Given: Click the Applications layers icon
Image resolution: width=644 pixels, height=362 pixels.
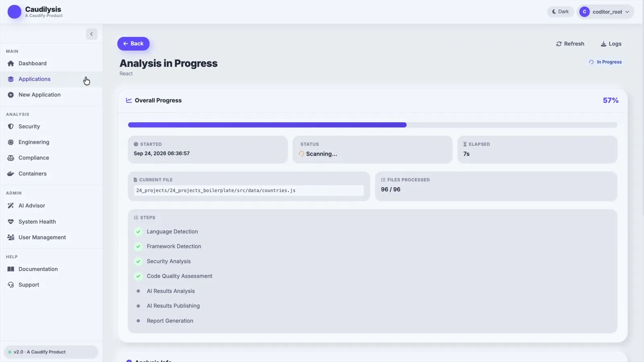Looking at the screenshot, I should (x=11, y=79).
